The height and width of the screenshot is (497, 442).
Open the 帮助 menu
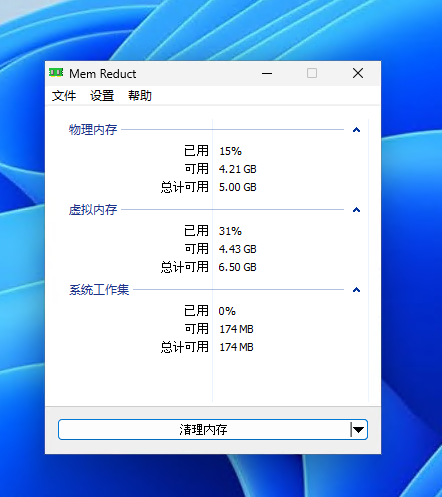pyautogui.click(x=140, y=96)
